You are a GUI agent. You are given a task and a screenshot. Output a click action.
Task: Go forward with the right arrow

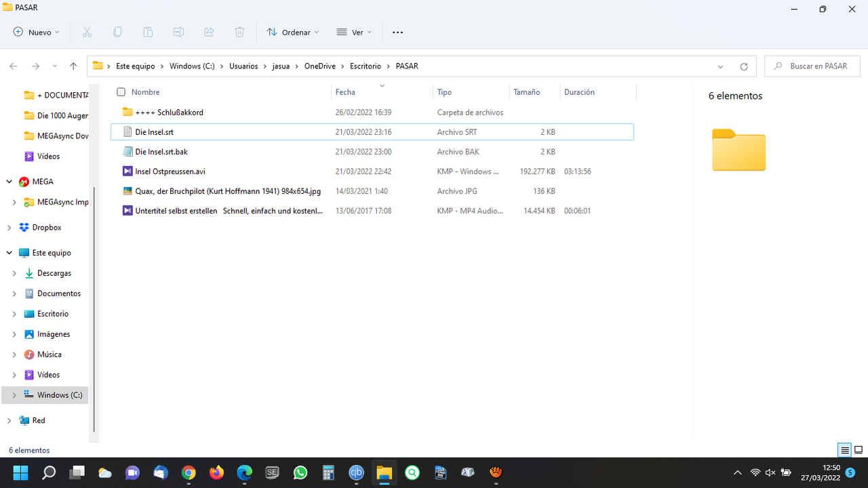36,66
